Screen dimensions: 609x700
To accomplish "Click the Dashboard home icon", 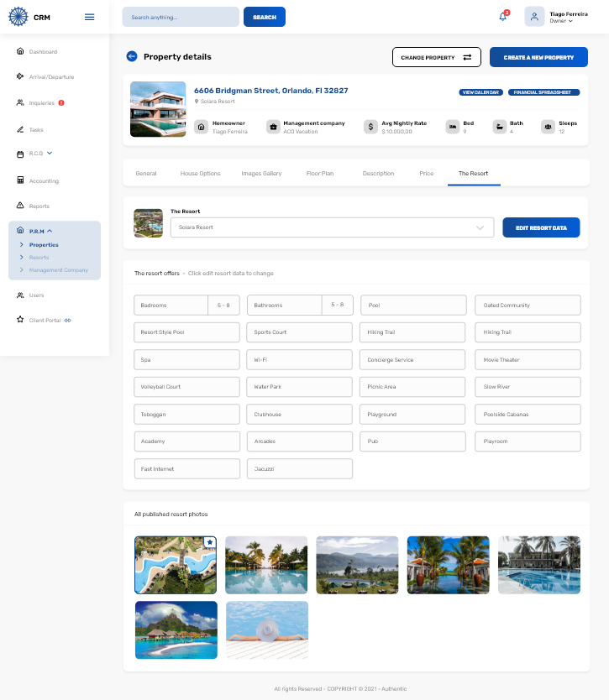I will click(x=20, y=51).
